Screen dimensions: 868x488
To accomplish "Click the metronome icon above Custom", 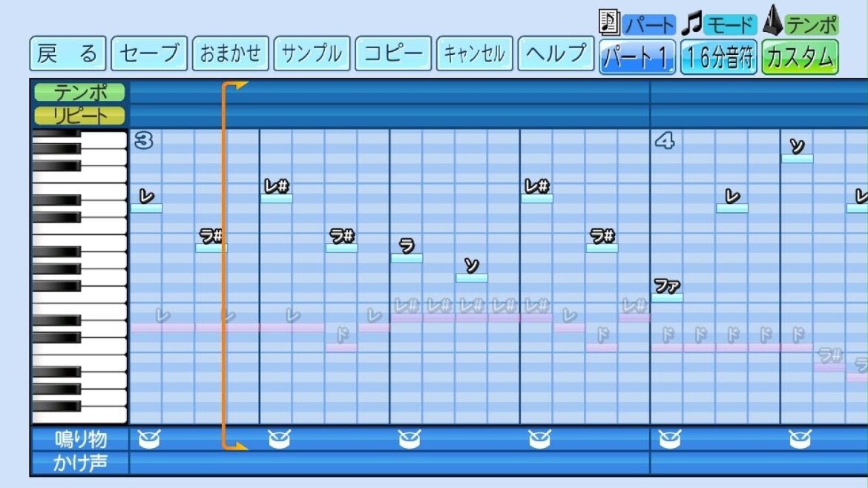I will click(x=773, y=22).
